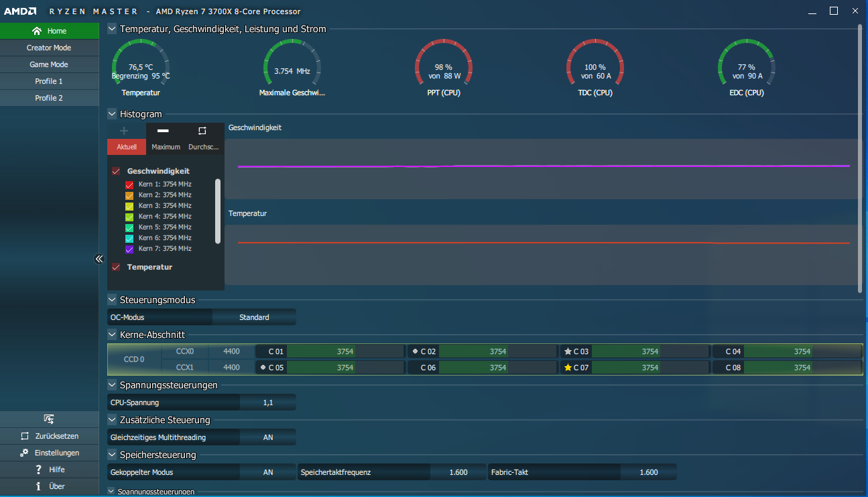This screenshot has height=497, width=868.
Task: Collapse the Zusätzliche Steuerung section
Action: click(112, 420)
